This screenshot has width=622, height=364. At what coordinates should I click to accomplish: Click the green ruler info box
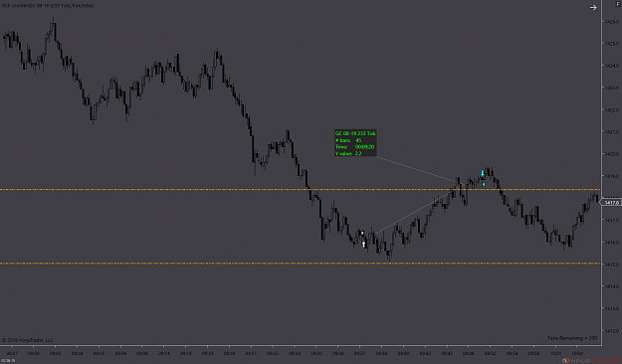point(355,143)
